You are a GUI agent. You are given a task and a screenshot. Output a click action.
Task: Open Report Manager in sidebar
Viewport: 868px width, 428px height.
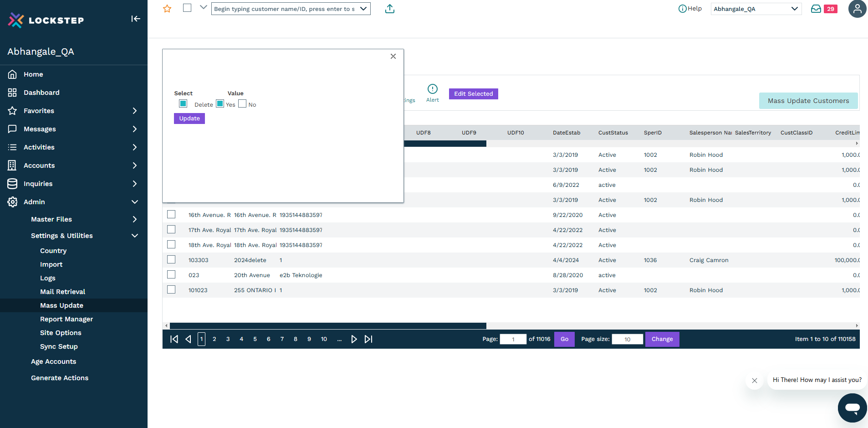point(66,319)
